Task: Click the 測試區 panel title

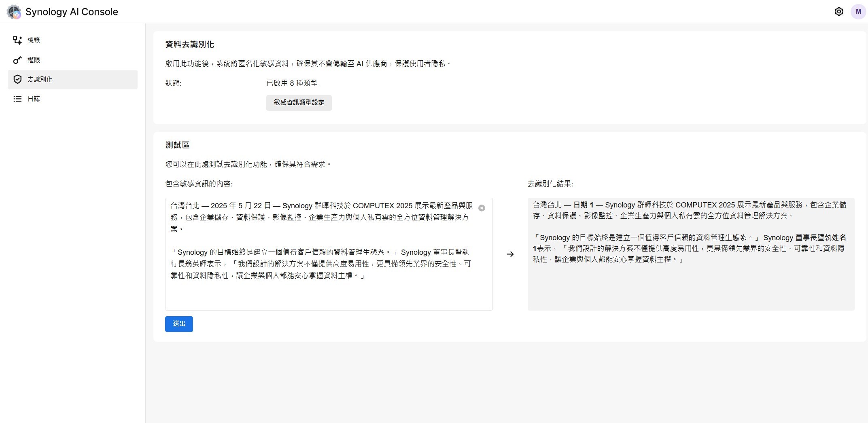Action: coord(177,145)
